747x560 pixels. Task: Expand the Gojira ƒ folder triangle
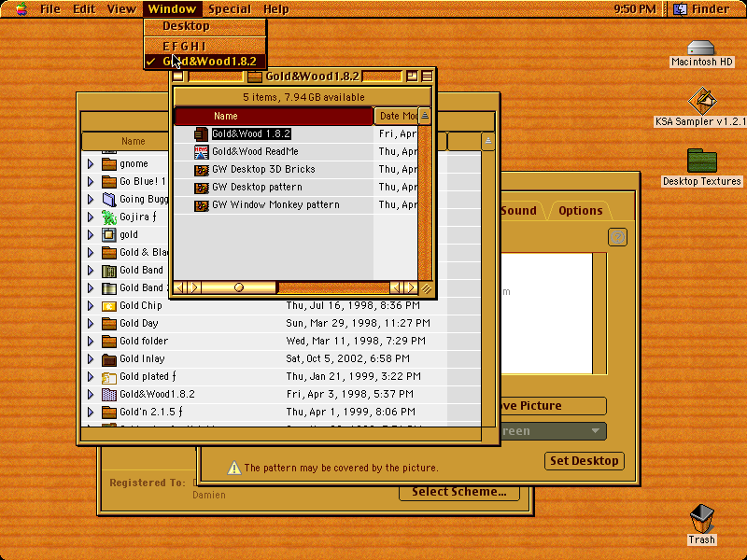(x=91, y=217)
